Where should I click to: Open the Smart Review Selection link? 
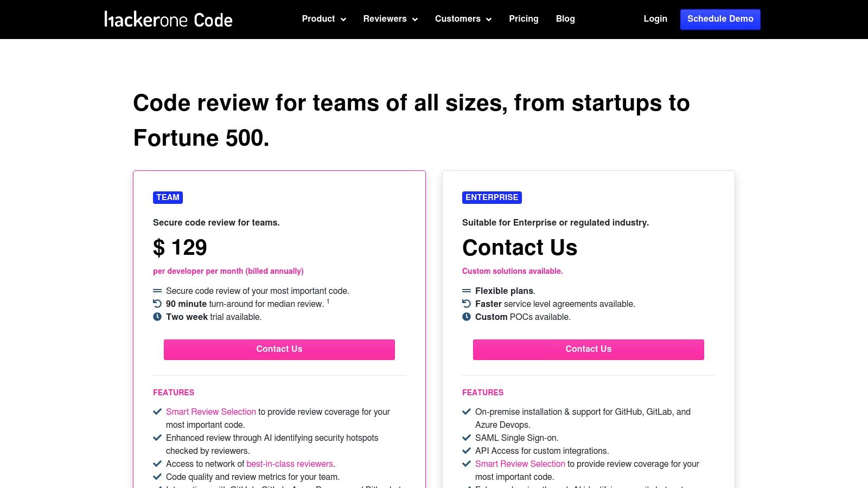pos(211,412)
